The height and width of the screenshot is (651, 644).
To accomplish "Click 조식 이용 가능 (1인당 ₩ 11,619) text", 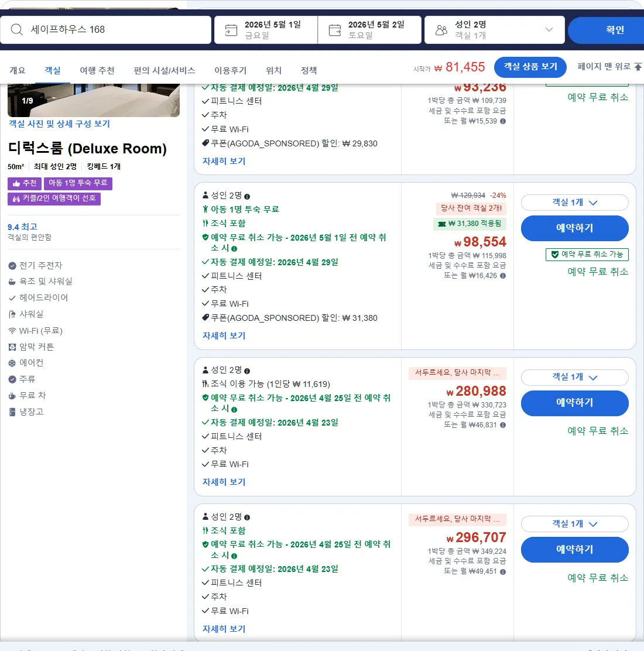I will tap(270, 384).
